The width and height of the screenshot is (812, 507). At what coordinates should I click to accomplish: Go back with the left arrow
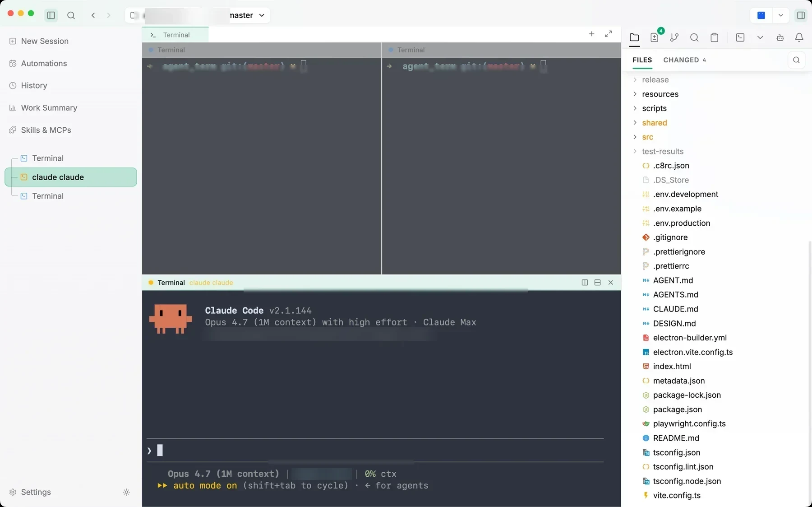[x=93, y=15]
